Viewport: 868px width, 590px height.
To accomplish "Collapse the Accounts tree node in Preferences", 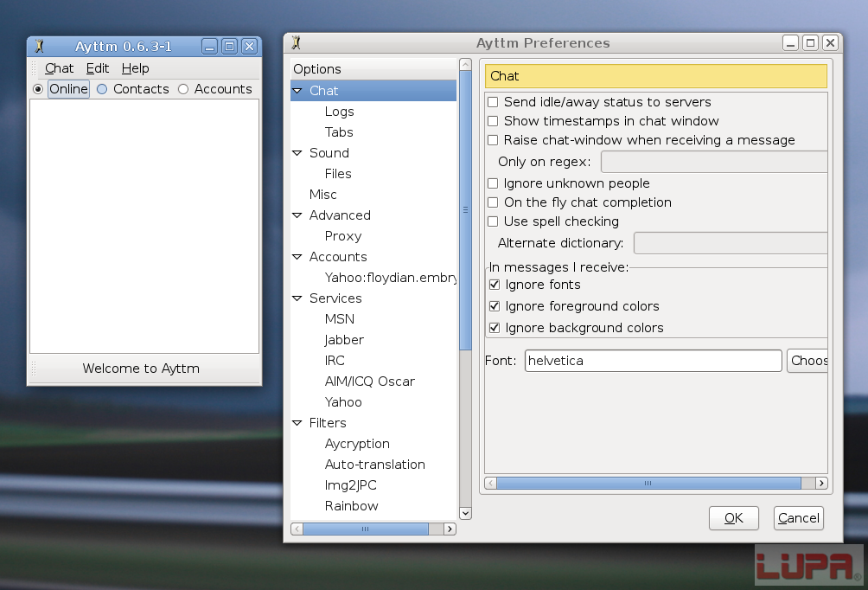I will click(297, 256).
